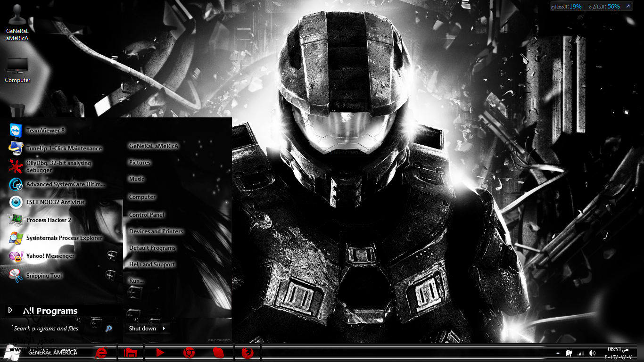Open the file explorer folder taskbar icon

pos(131,353)
